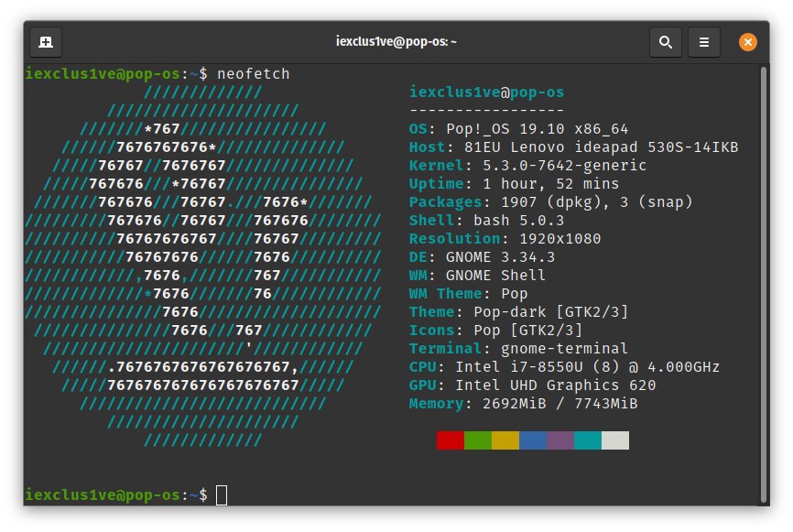Screen dimensions: 793x532
Task: Close the terminal window
Action: coord(747,42)
